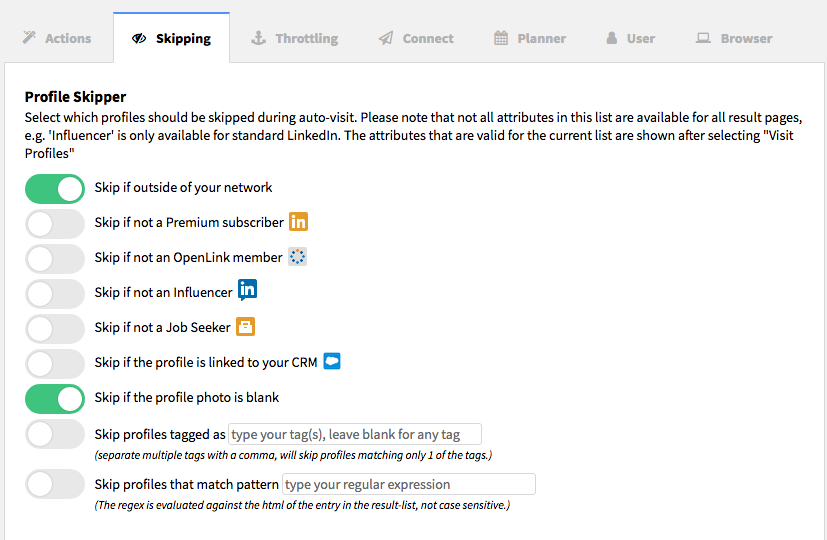Image resolution: width=827 pixels, height=540 pixels.
Task: Enable Skip if not a Premium subscriber
Action: click(x=55, y=224)
